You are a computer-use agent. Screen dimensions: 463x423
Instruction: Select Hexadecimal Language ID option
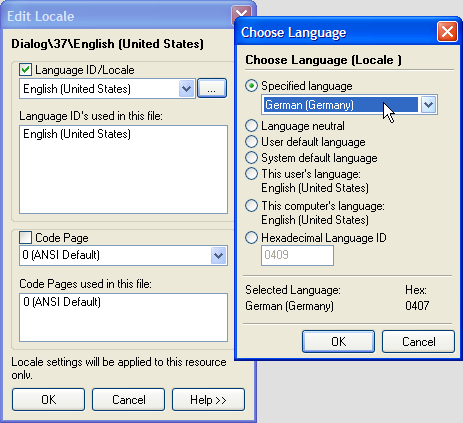[251, 238]
